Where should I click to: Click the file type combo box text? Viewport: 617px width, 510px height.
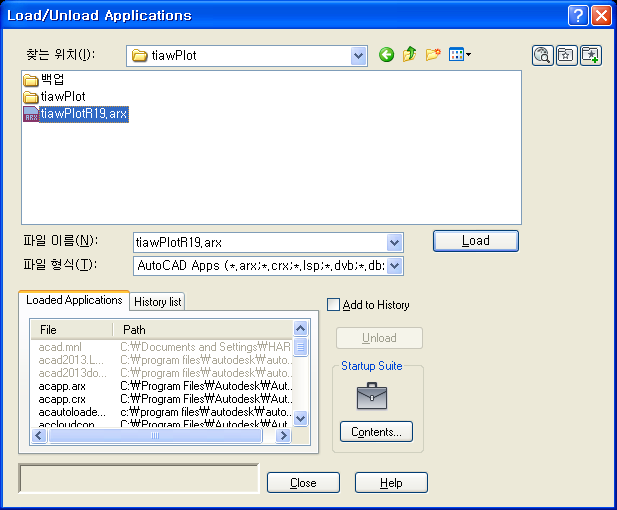point(260,266)
